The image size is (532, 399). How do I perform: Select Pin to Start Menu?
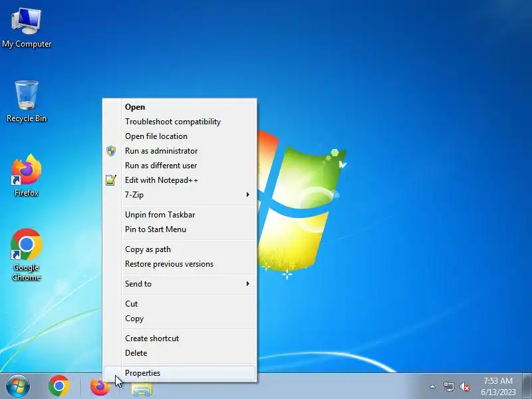[180, 229]
